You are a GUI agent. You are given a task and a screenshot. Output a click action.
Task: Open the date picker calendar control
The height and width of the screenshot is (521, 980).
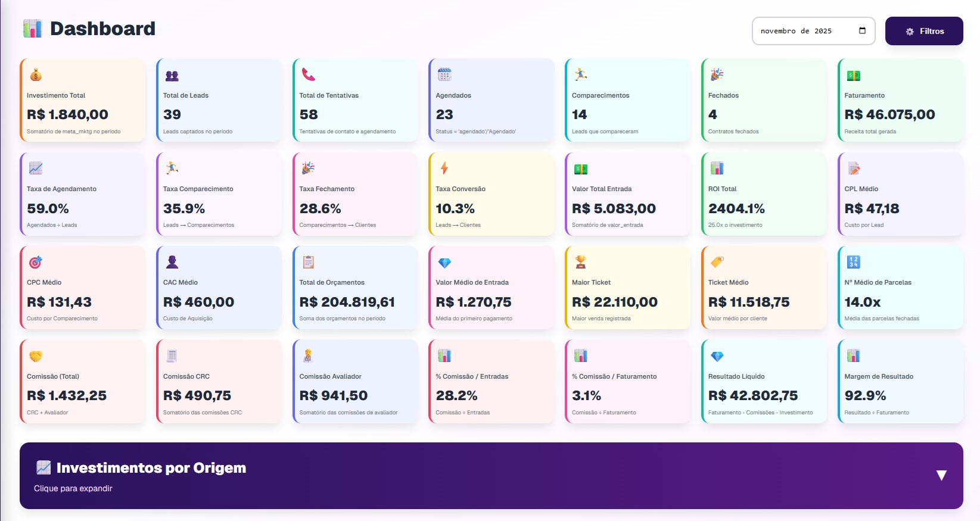coord(861,30)
